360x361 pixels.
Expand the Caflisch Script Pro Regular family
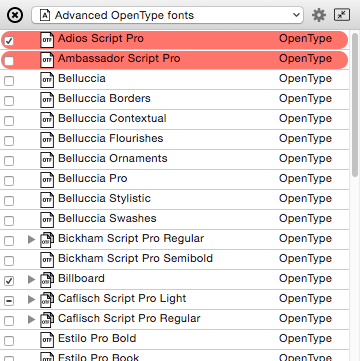31,319
